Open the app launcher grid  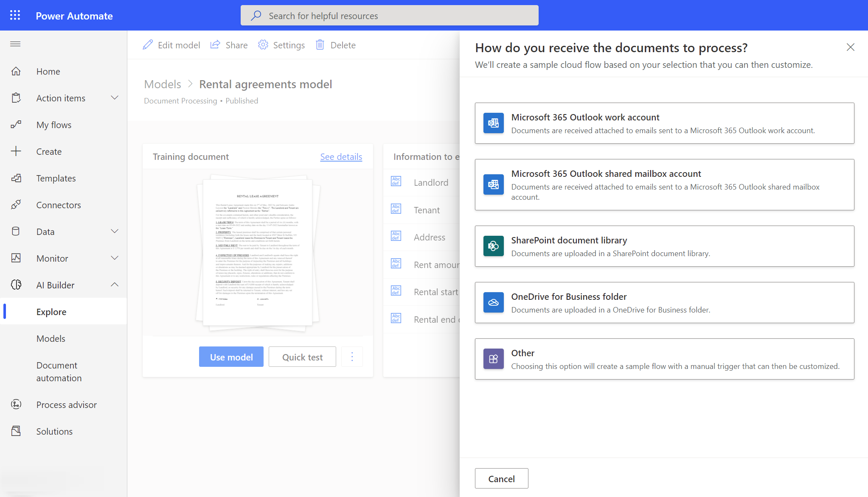(15, 15)
